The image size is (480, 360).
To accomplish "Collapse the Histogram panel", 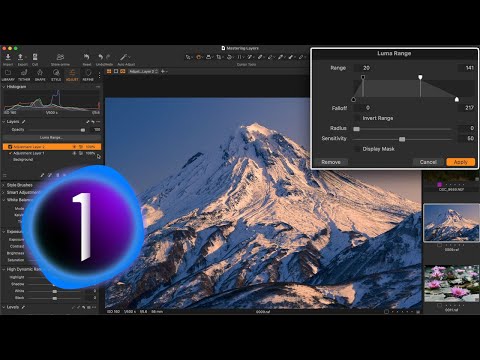I will pos(4,87).
